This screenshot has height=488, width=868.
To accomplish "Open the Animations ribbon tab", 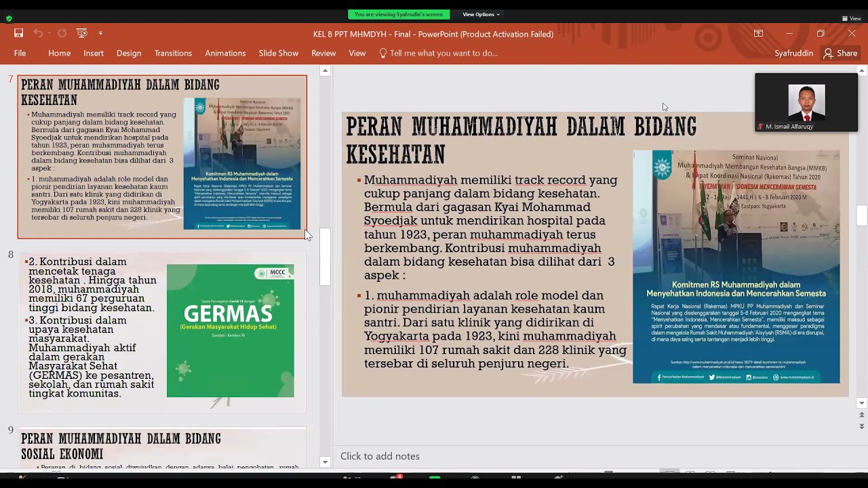I will 225,53.
